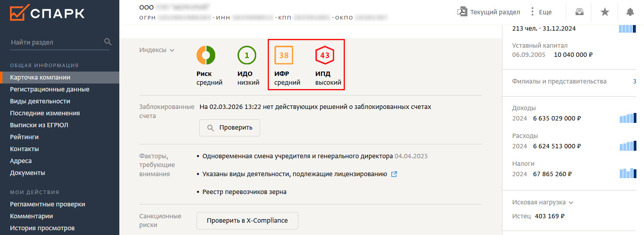Open the Еще menu
The image size is (644, 235).
point(541,12)
